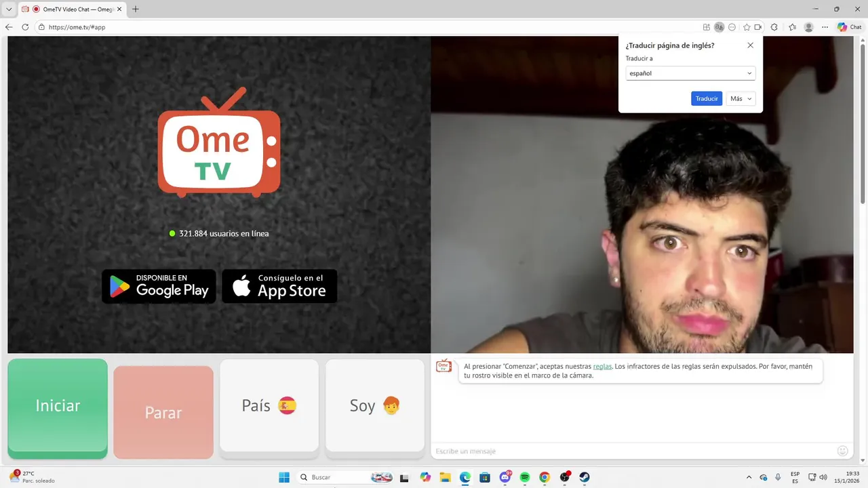The height and width of the screenshot is (488, 868).
Task: Close the translate page popup
Action: click(x=750, y=45)
